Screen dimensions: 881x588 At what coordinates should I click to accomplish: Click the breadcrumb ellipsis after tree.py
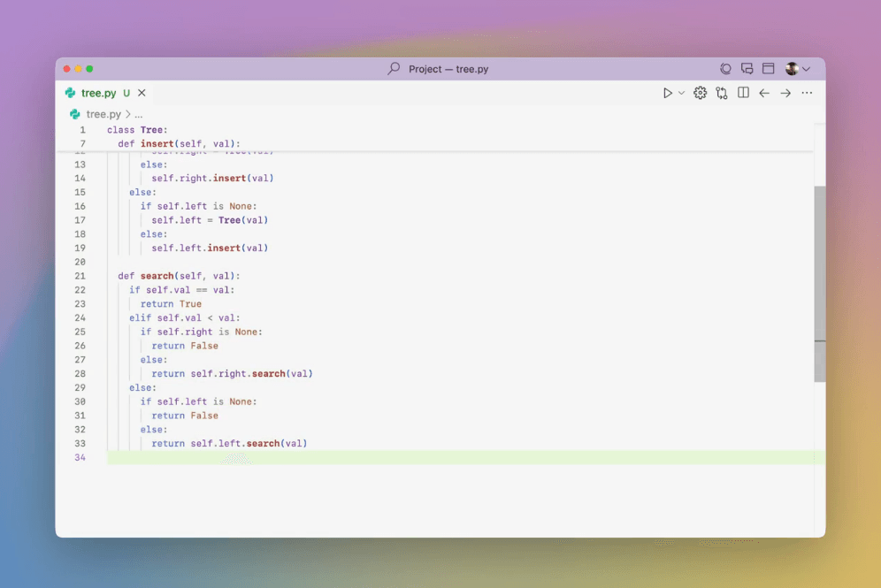point(139,115)
